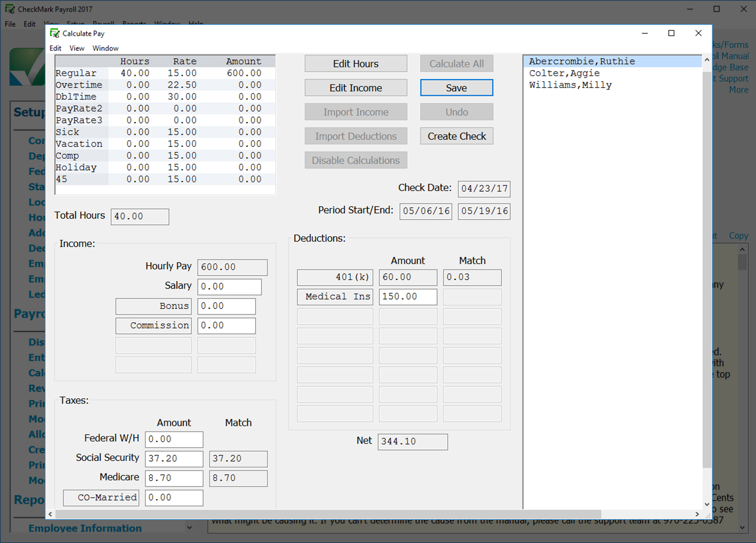Click the Total Hours field
Image resolution: width=756 pixels, height=543 pixels.
(x=140, y=216)
